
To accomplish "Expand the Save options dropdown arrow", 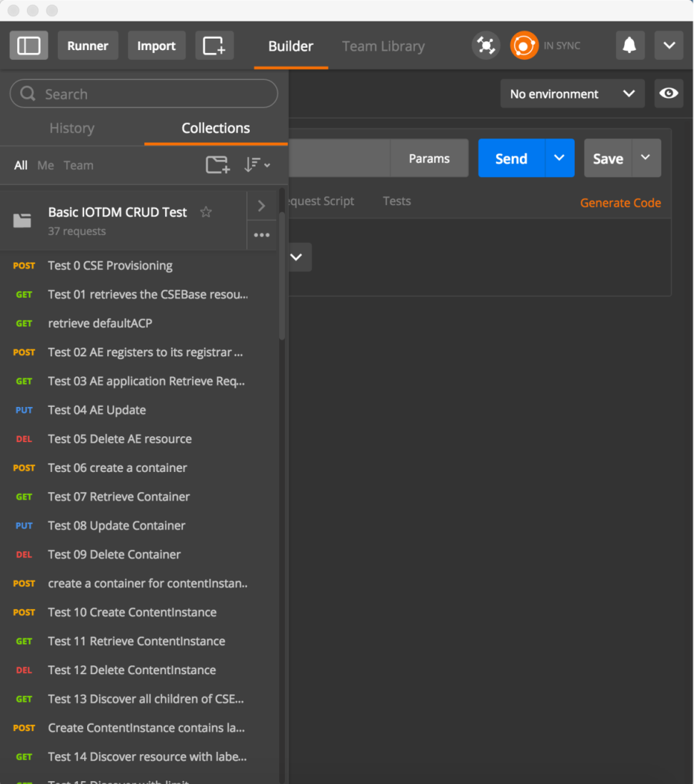I will pyautogui.click(x=645, y=158).
